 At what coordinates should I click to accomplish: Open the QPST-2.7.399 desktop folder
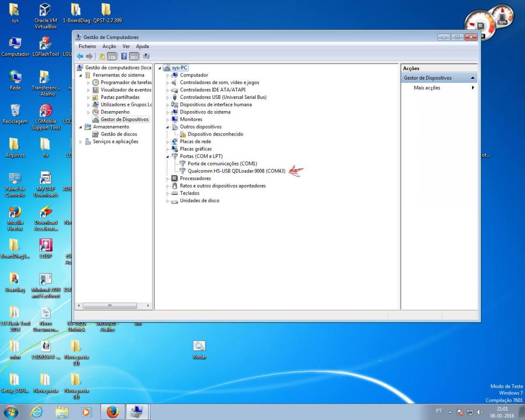(107, 13)
